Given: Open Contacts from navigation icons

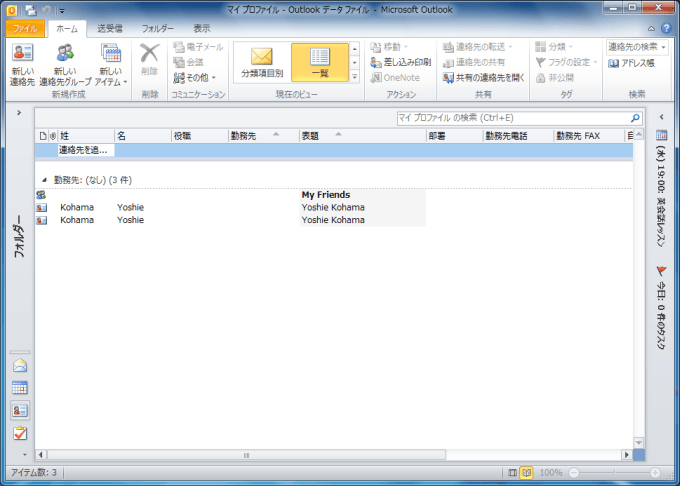Looking at the screenshot, I should [x=20, y=411].
